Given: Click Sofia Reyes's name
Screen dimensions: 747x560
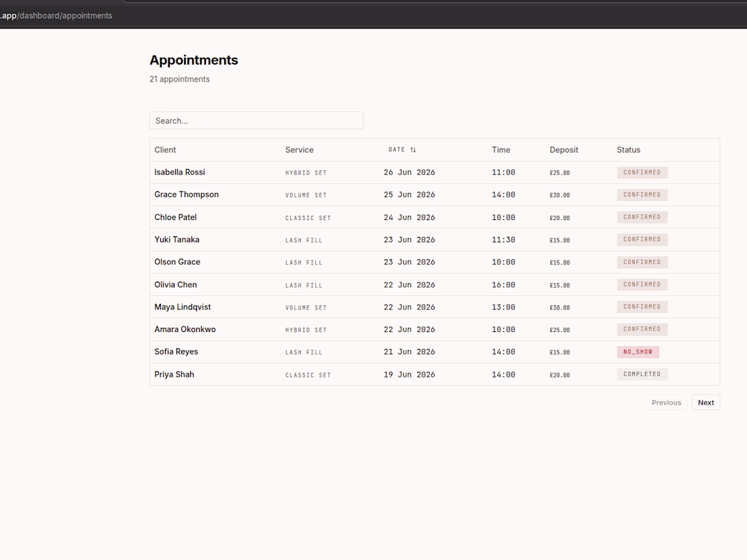Looking at the screenshot, I should 176,352.
